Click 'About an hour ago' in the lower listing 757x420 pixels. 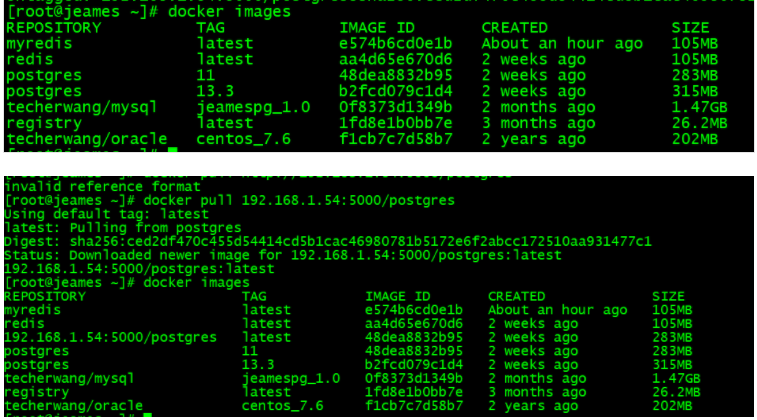tap(558, 310)
